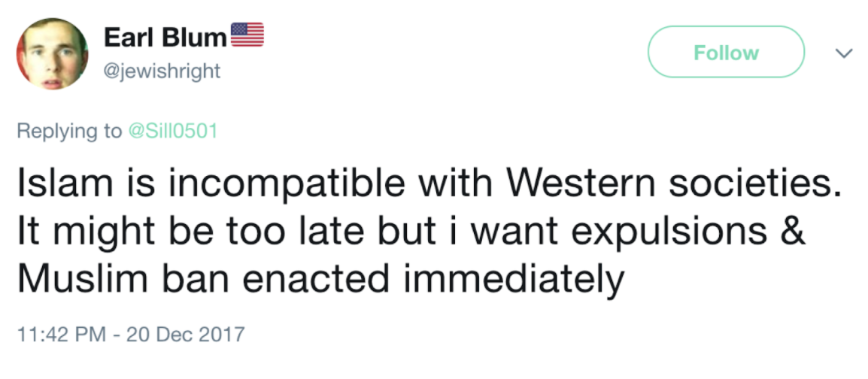View the profile of user Sill0501
This screenshot has height=379, width=868.
point(172,131)
